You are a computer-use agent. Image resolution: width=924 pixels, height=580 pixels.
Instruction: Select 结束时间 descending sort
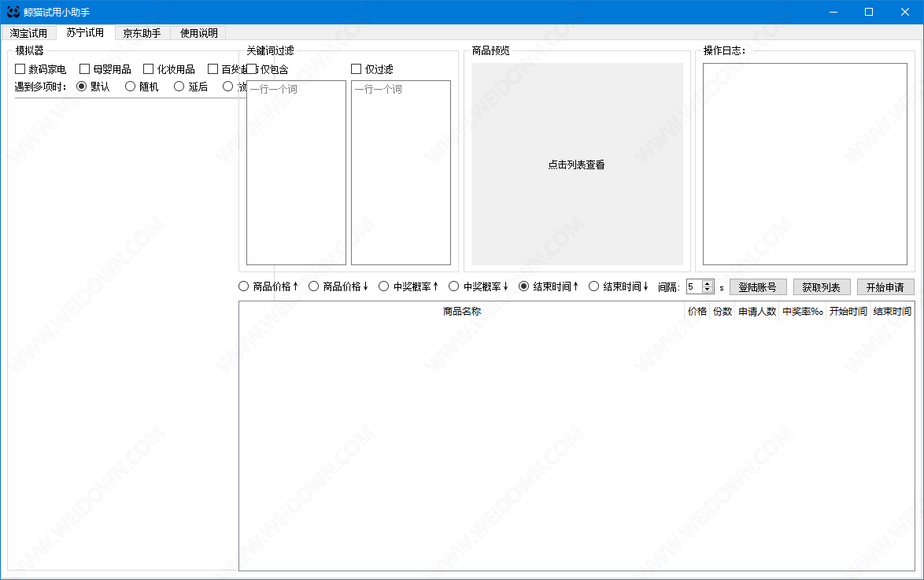594,286
